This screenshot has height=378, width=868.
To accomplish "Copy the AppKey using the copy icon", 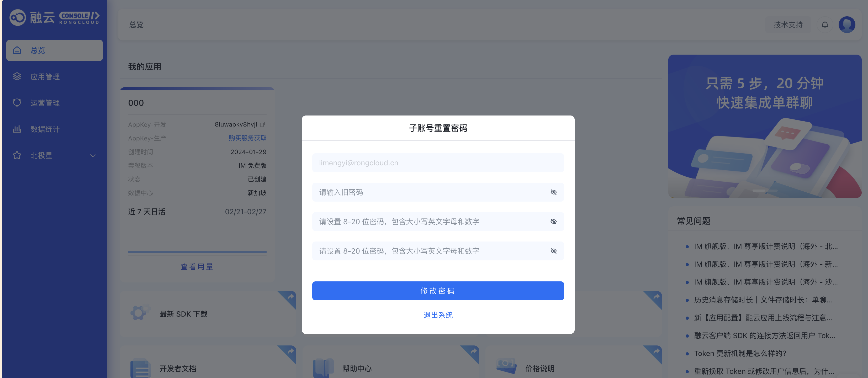I will tap(262, 124).
